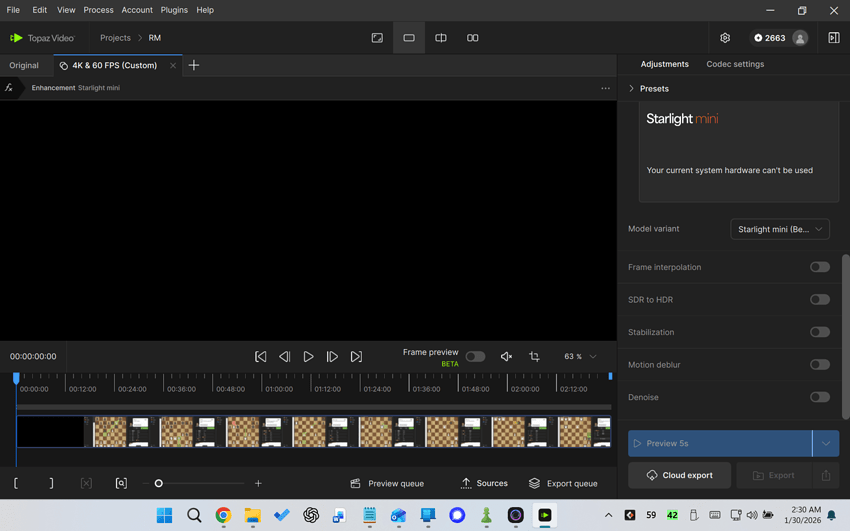The width and height of the screenshot is (850, 531).
Task: Add a new output tab with plus
Action: (x=194, y=66)
